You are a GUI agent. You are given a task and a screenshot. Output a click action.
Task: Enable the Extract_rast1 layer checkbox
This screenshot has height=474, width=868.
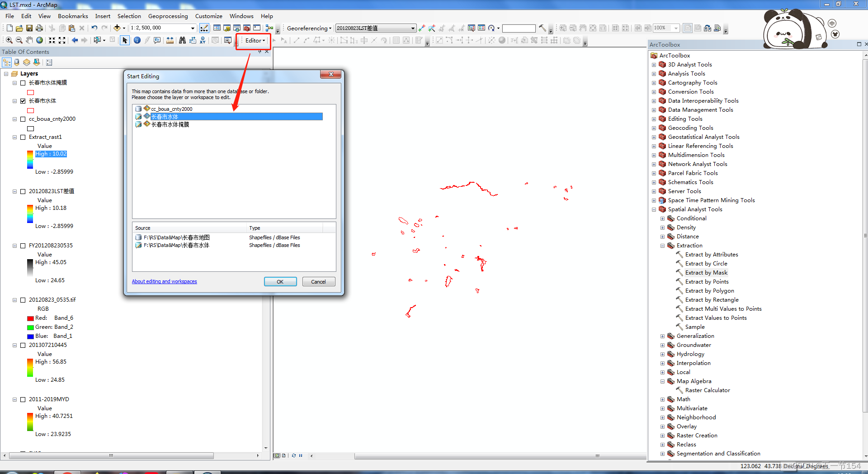tap(23, 137)
